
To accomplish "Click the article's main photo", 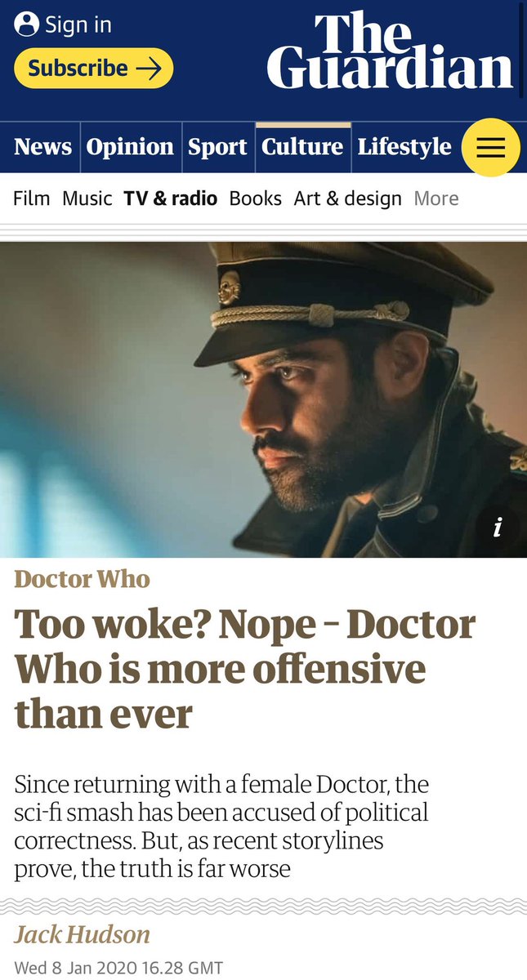I will click(263, 399).
